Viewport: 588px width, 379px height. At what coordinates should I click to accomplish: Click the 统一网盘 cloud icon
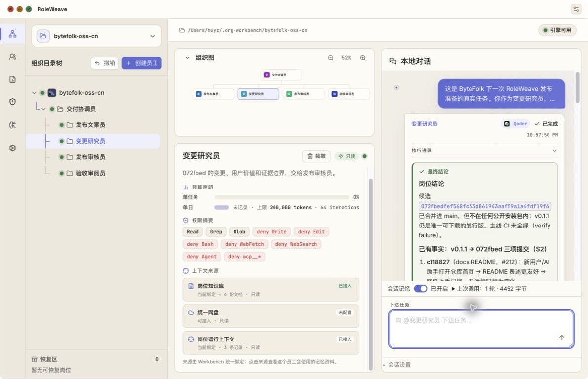click(x=191, y=312)
